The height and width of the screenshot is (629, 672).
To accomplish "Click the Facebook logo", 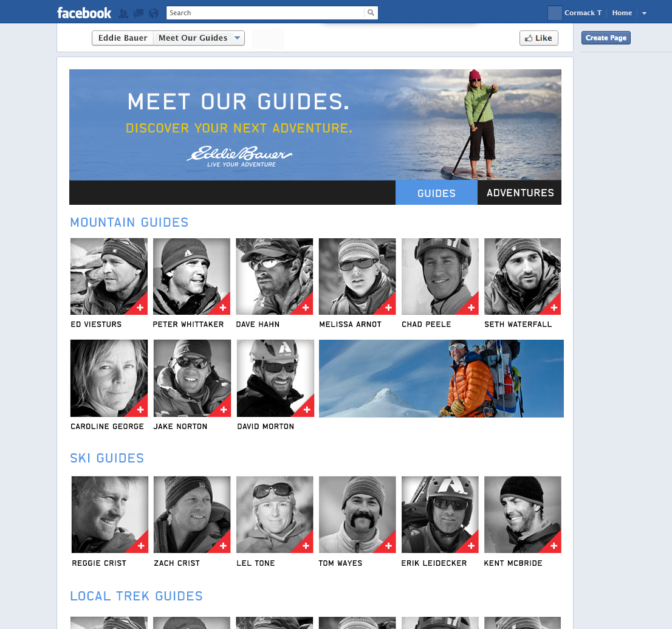I will pyautogui.click(x=84, y=13).
